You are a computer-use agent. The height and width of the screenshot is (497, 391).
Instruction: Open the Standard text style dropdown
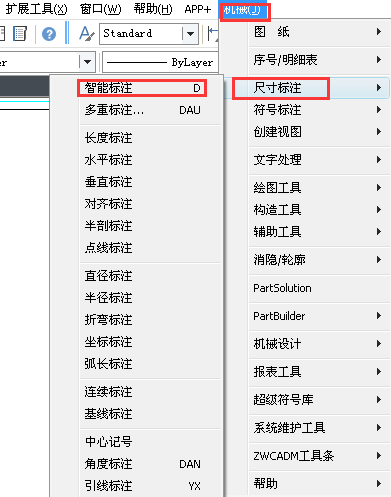click(190, 34)
